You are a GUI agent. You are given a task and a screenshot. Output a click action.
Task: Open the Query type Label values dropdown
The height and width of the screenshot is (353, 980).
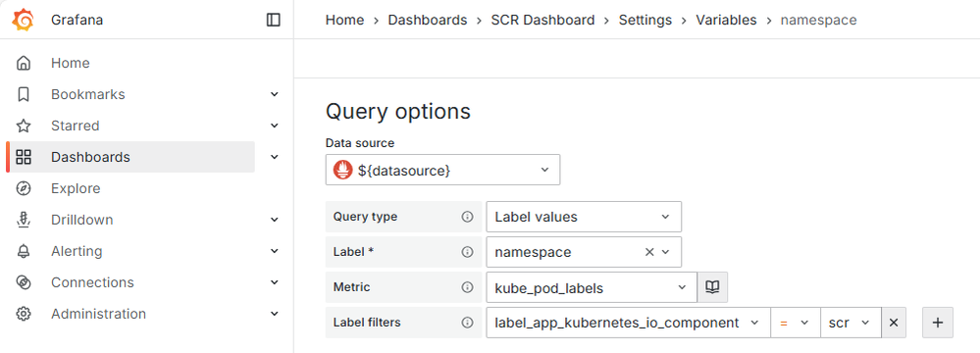(584, 217)
